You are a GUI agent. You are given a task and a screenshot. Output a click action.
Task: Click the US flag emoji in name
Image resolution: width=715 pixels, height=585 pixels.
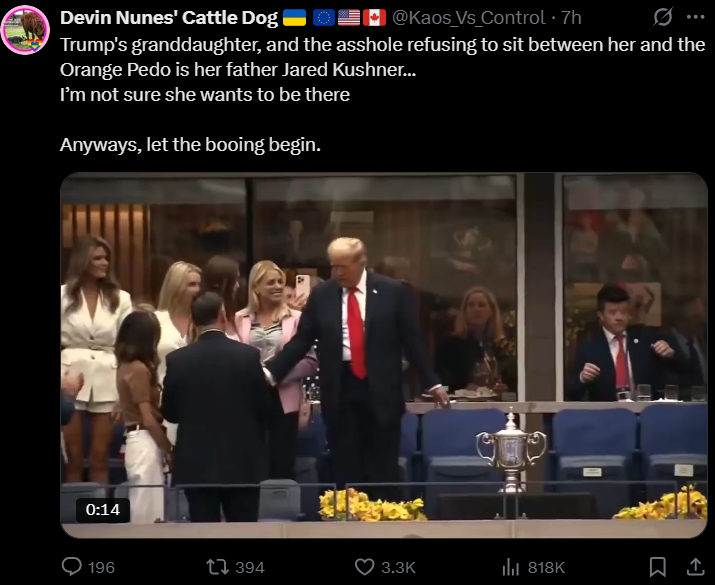pyautogui.click(x=349, y=18)
